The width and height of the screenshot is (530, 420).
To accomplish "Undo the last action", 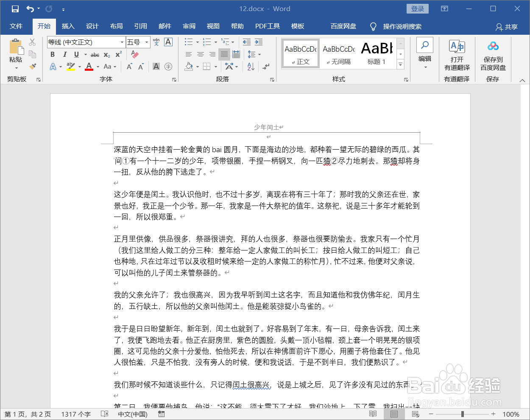I will (x=30, y=9).
